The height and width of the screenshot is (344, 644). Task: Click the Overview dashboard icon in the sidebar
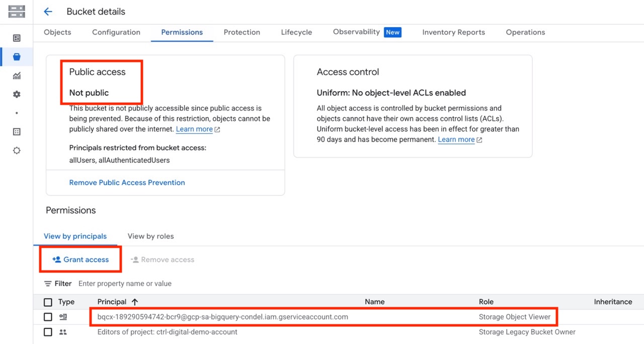[17, 38]
